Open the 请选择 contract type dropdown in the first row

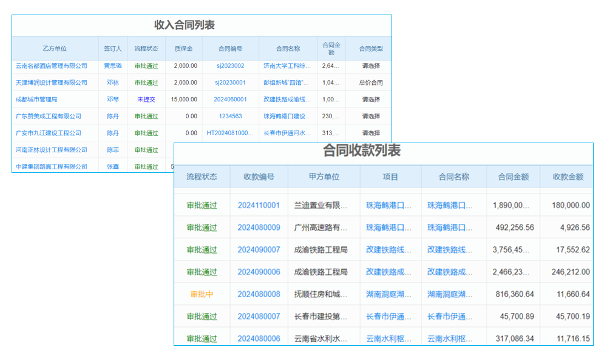pyautogui.click(x=371, y=66)
